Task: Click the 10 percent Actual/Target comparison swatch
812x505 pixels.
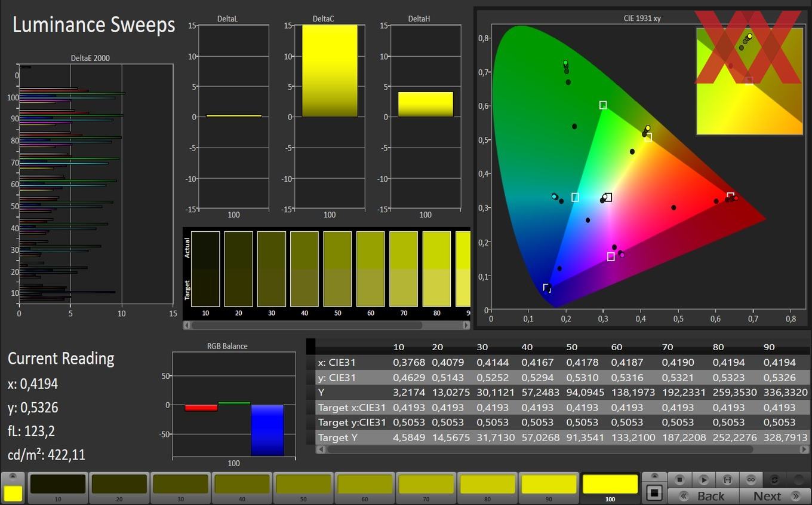Action: (206, 270)
